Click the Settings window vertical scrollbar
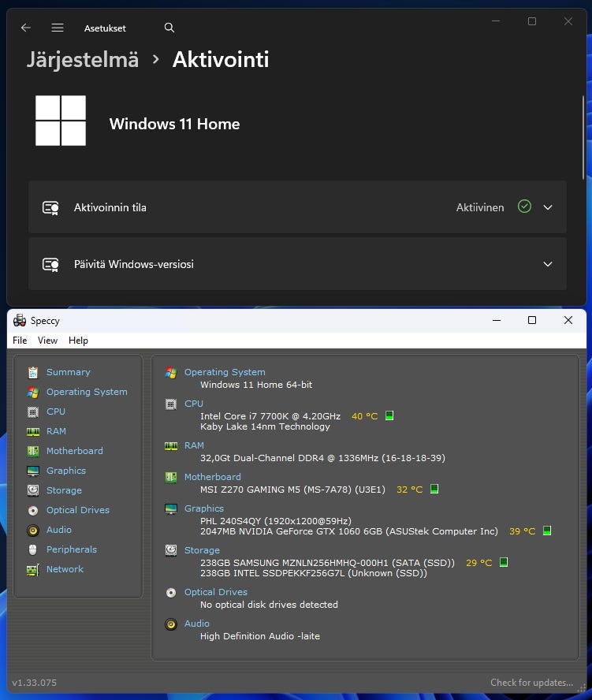592x700 pixels. coord(583,138)
